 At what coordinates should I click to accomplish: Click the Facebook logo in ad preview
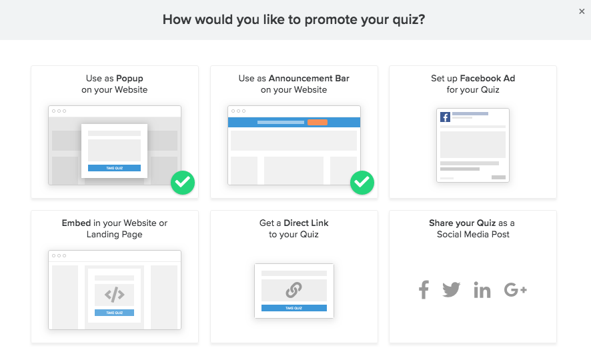445,117
